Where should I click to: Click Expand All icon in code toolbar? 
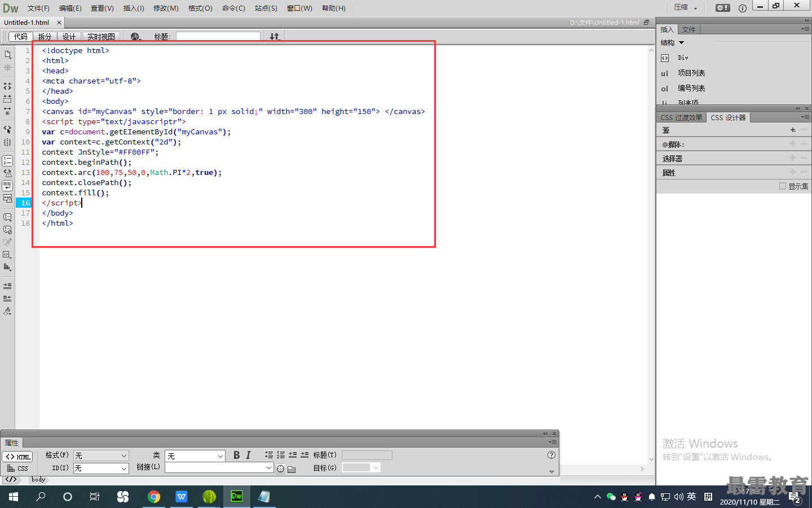(7, 111)
